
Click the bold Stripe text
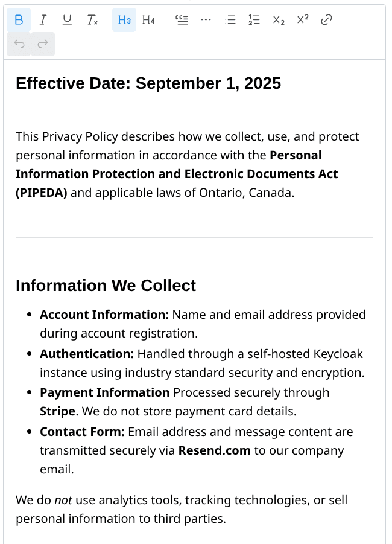click(x=57, y=412)
